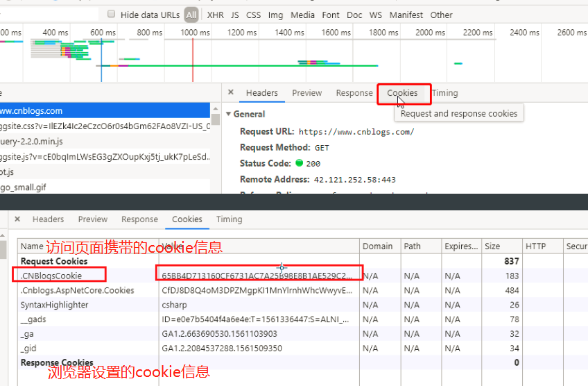Select the _ga cookie row
Viewport: 588px width, 386px height.
coord(302,334)
